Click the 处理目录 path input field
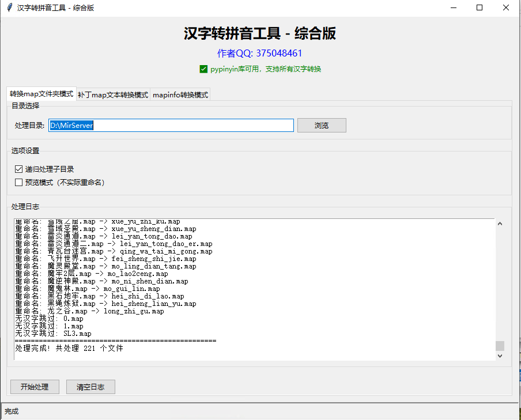Viewport: 521px width, 420px height. click(x=171, y=126)
